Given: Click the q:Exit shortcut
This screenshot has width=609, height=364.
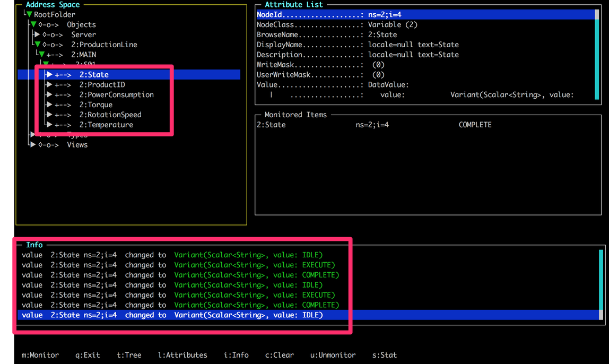Looking at the screenshot, I should pos(88,355).
